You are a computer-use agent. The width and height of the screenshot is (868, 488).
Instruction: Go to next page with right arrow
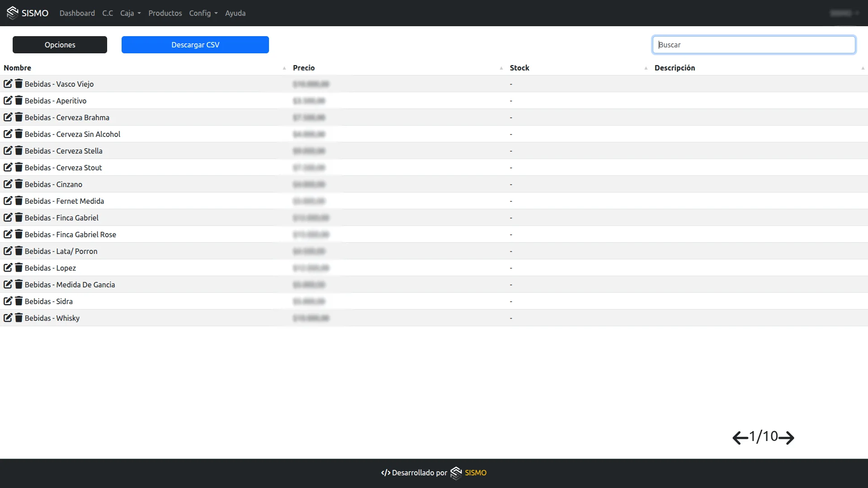coord(787,437)
